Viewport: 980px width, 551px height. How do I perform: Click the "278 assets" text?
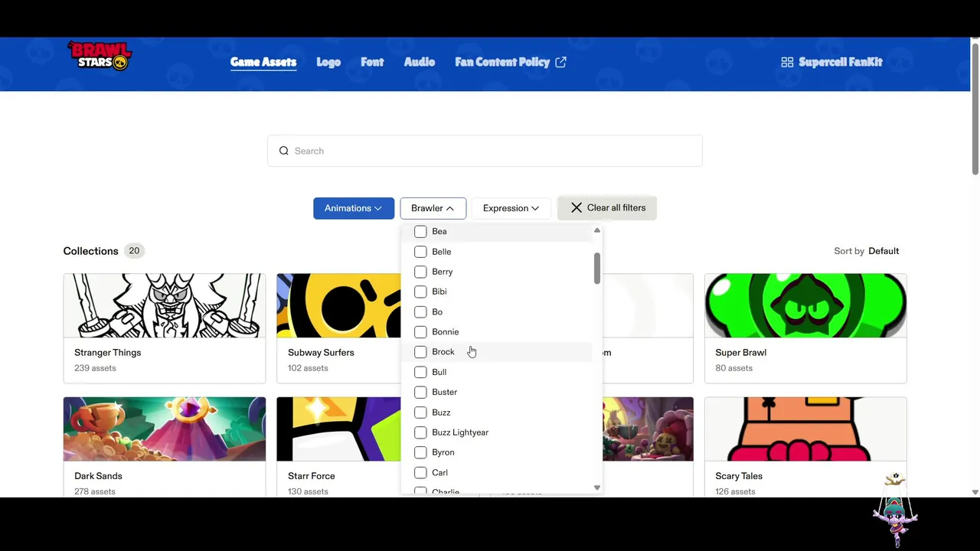(x=95, y=491)
